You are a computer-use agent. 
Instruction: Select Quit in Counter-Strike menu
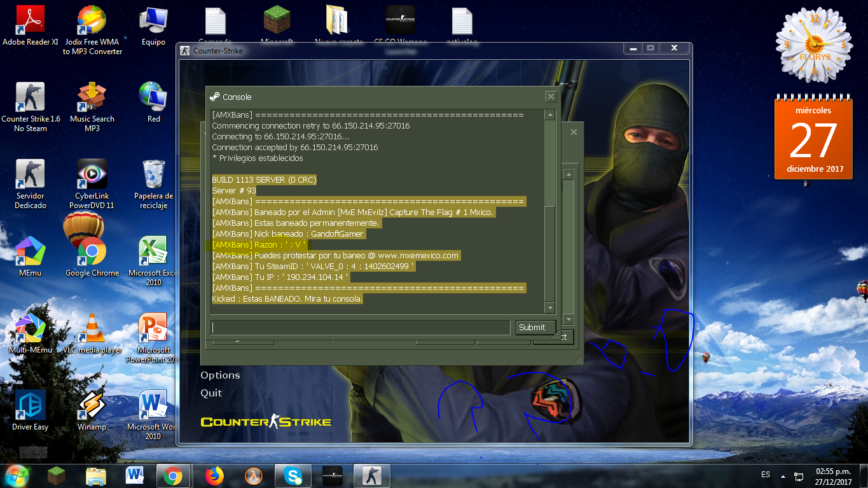click(x=211, y=393)
